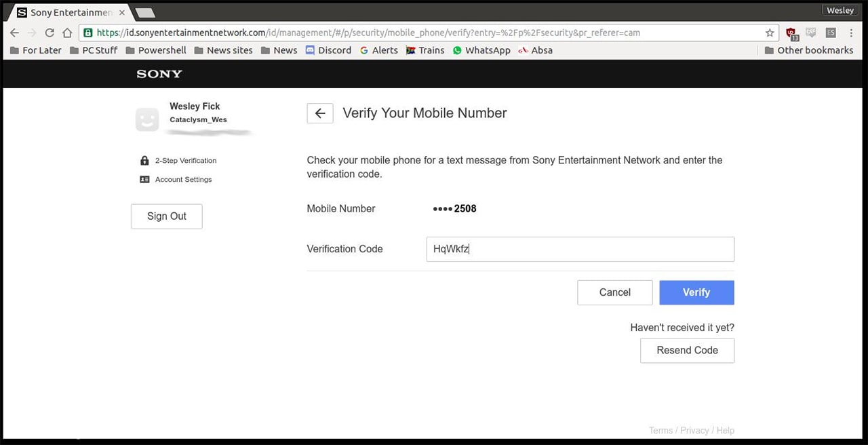
Task: Click the Resend Code button
Action: 687,351
